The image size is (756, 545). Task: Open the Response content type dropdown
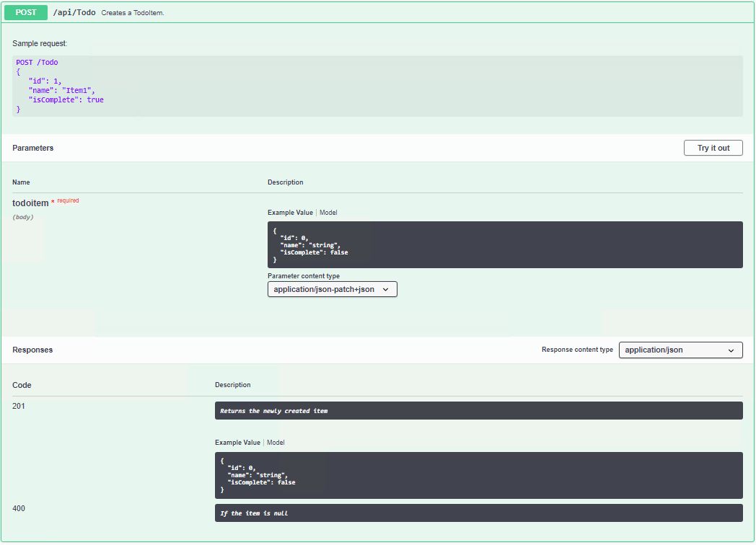(x=680, y=350)
